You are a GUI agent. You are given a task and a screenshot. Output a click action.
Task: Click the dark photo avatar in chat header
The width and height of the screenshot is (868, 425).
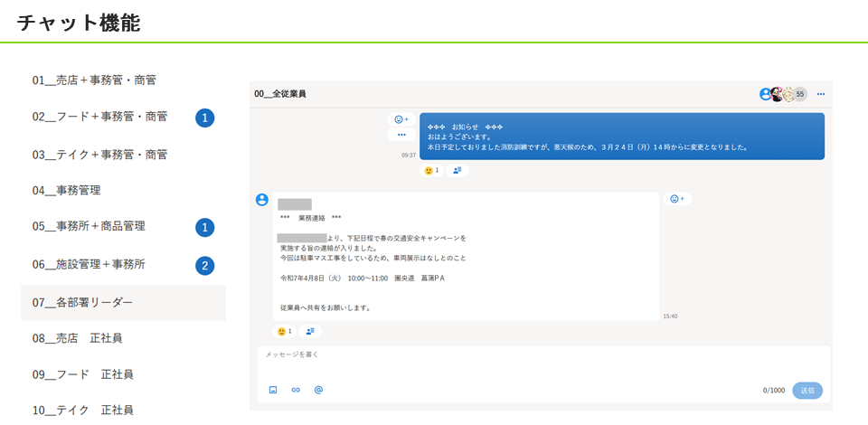777,94
